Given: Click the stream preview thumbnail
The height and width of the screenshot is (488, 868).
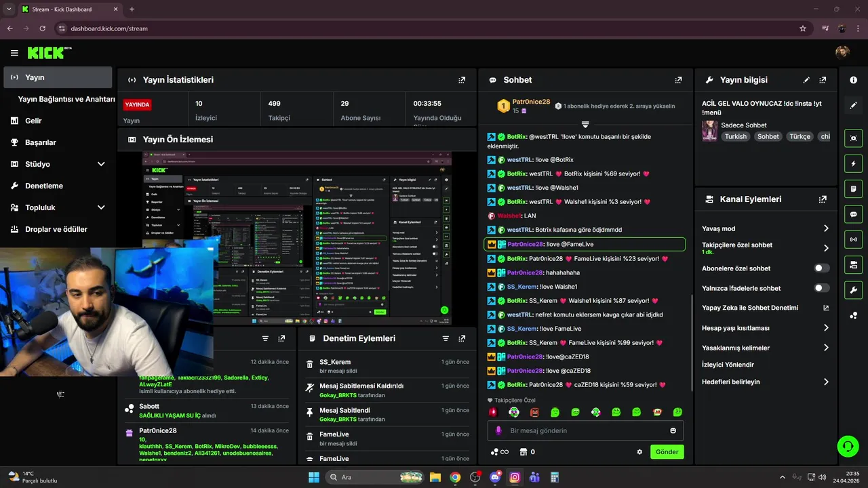Looking at the screenshot, I should (x=297, y=238).
